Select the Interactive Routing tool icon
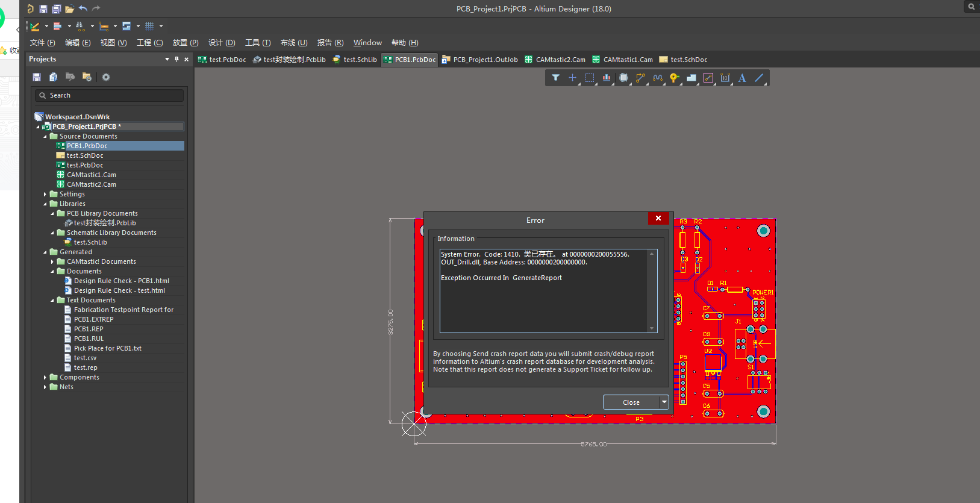This screenshot has width=980, height=503. pos(640,78)
